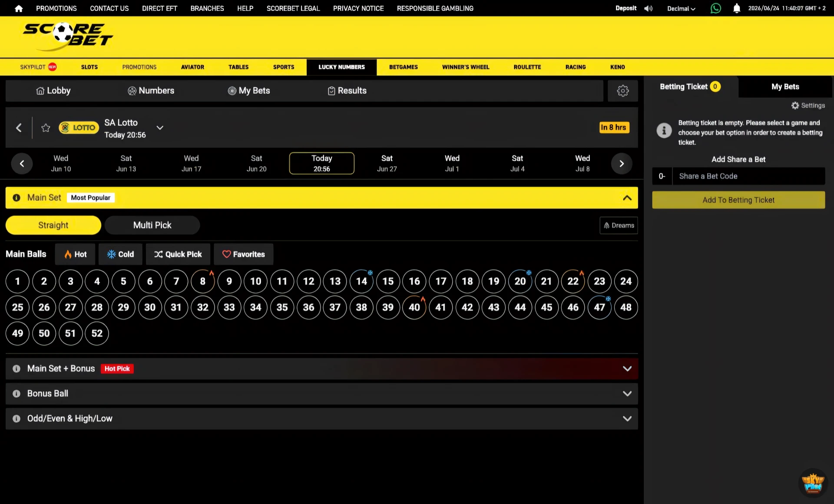This screenshot has height=504, width=834.
Task: Focus the Share a Bet Code field
Action: pos(748,176)
